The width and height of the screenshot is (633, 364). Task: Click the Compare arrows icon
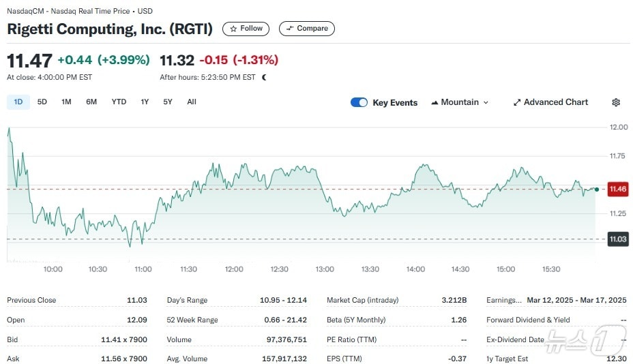(x=290, y=29)
